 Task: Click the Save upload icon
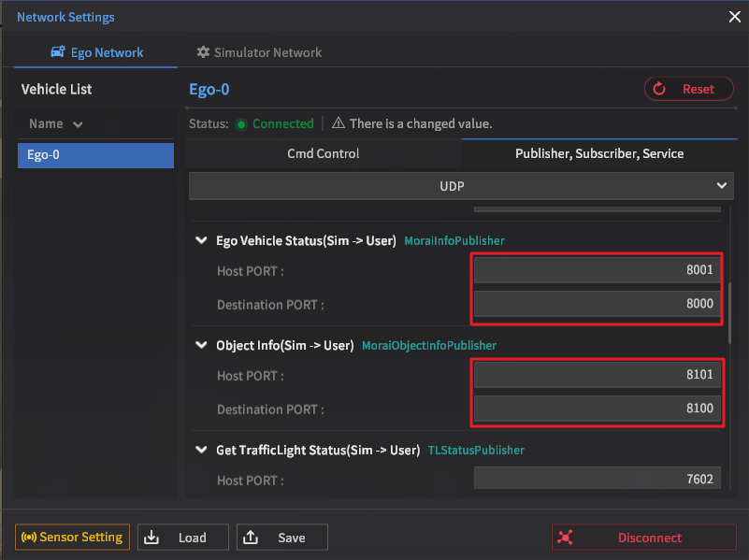tap(251, 538)
